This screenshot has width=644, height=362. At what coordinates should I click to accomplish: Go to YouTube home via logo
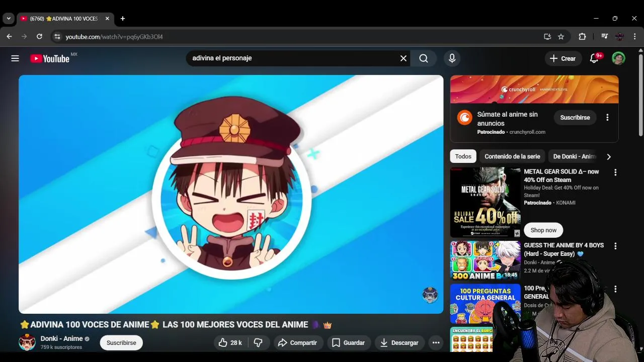coord(50,58)
